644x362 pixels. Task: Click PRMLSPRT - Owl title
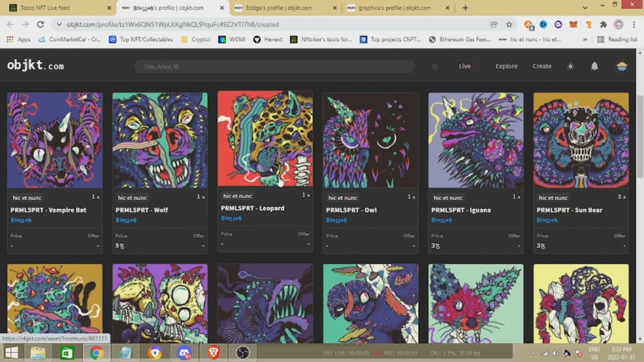coord(351,210)
